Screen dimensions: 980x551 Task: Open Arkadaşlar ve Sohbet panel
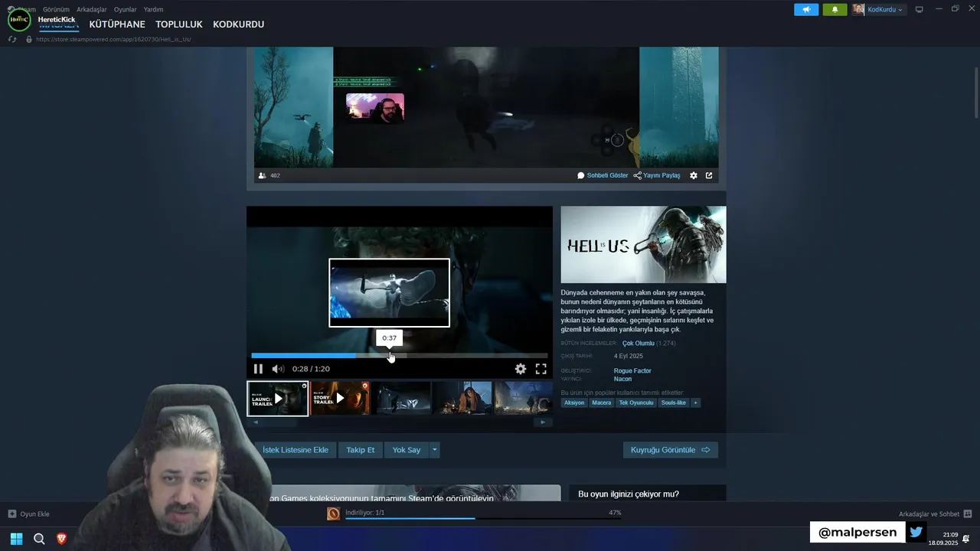point(935,514)
